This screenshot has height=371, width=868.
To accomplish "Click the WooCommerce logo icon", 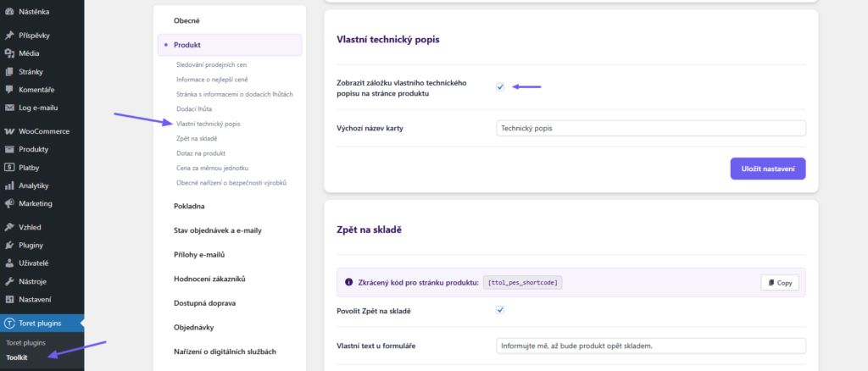I will tap(8, 131).
